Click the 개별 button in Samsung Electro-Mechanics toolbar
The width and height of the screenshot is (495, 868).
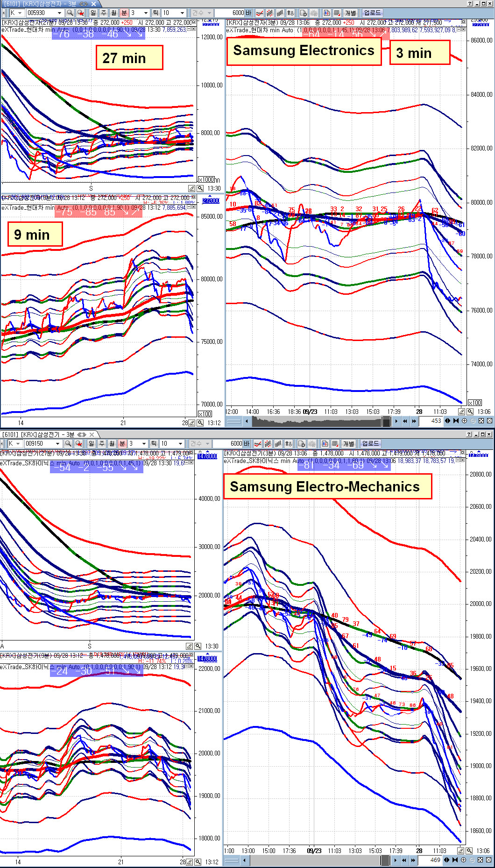point(348,443)
